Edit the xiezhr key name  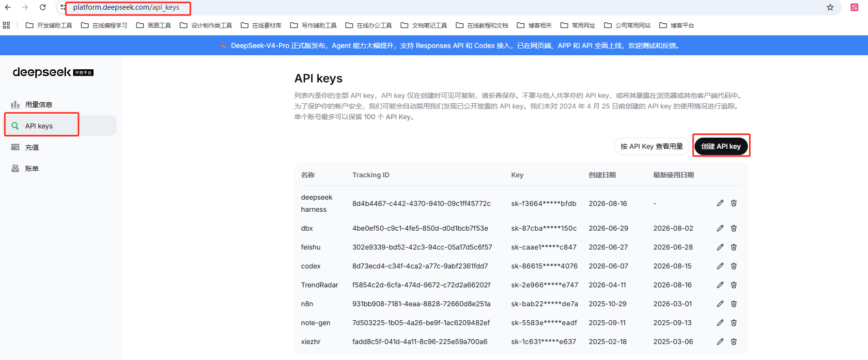tap(720, 342)
